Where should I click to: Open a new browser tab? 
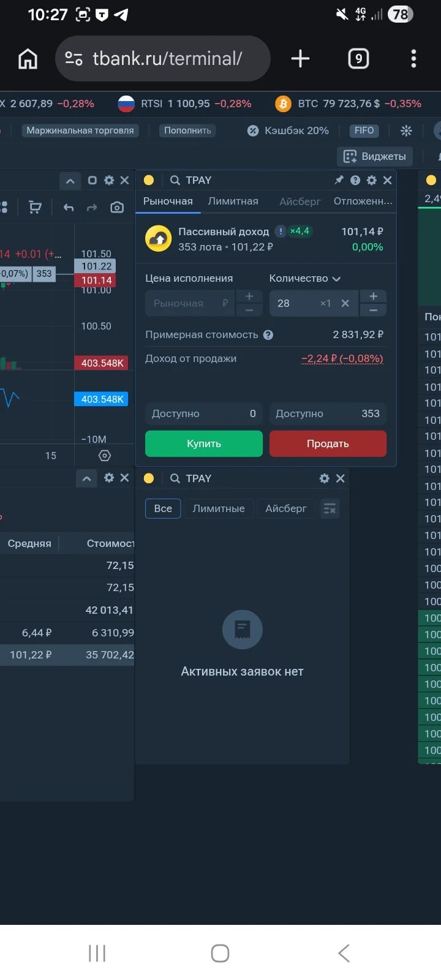click(x=300, y=59)
